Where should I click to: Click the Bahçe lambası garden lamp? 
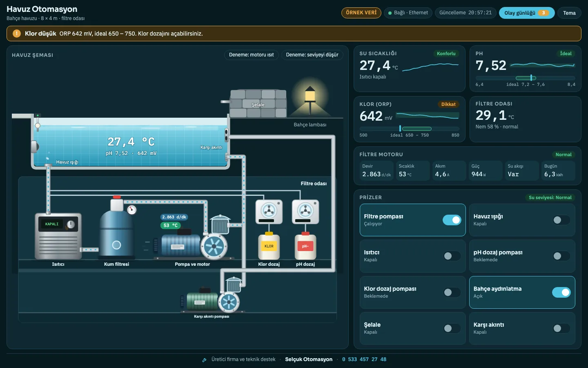(x=310, y=100)
